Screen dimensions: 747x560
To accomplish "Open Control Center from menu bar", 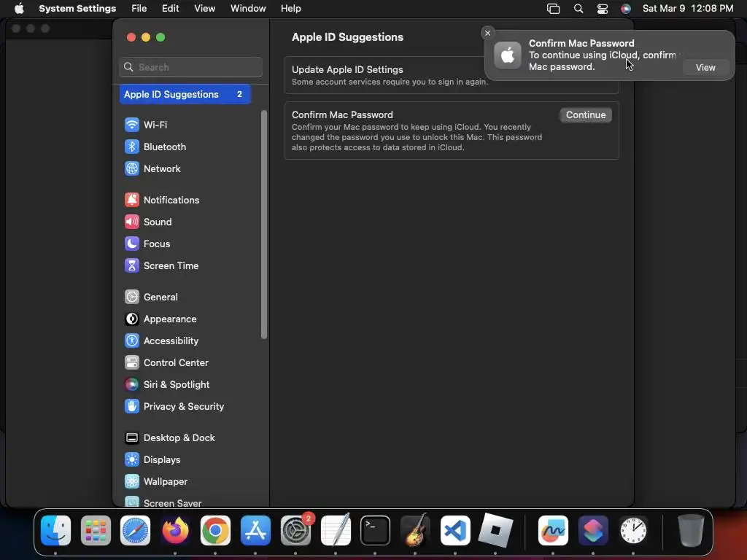I will pos(602,9).
